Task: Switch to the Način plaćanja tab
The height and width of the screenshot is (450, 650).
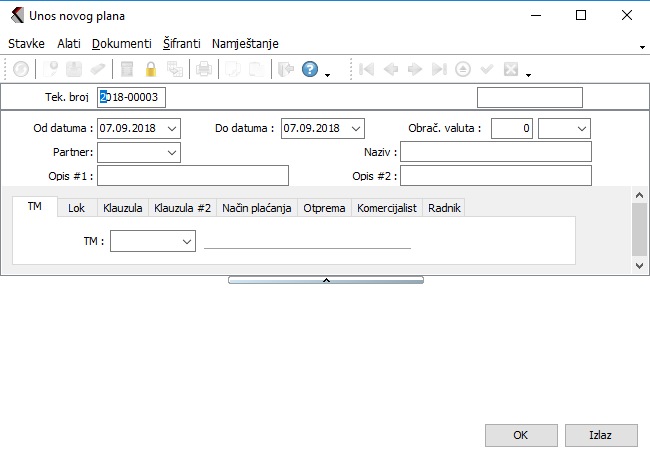Action: click(257, 208)
